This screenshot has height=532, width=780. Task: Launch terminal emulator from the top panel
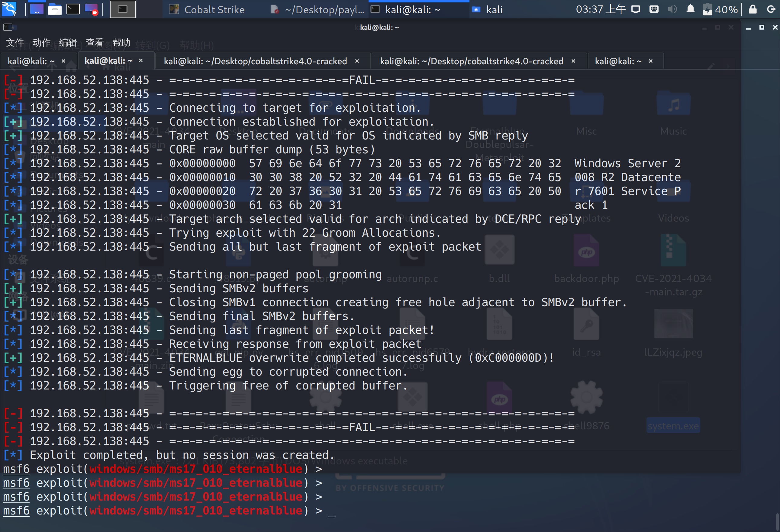[x=73, y=9]
